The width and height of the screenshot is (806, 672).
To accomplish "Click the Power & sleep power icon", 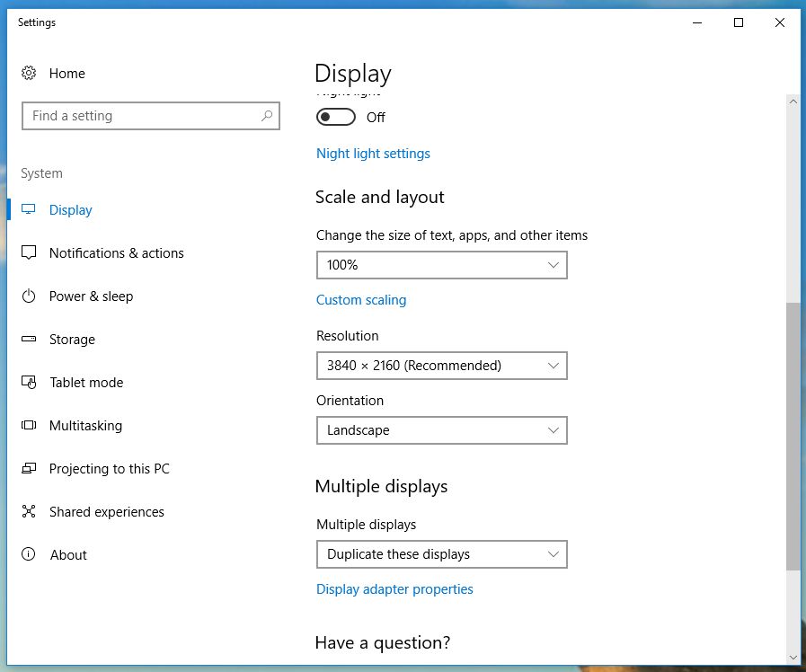I will [x=28, y=296].
